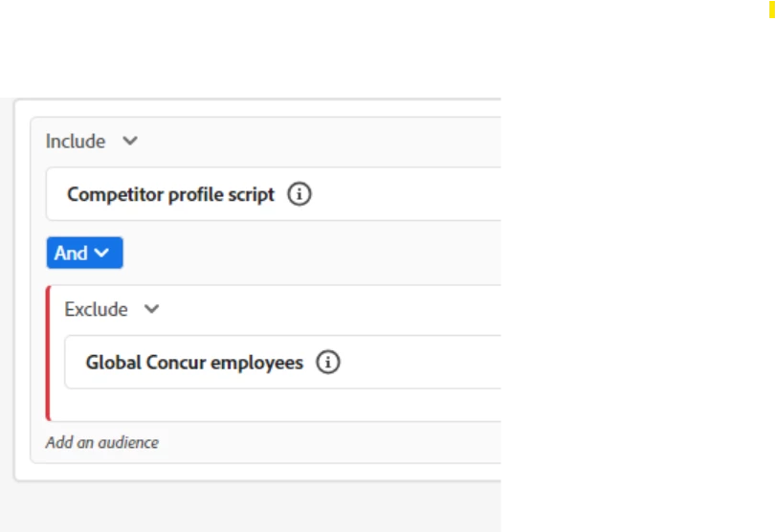Screen dimensions: 776x532
Task: Click the word And on operator button
Action: click(71, 253)
